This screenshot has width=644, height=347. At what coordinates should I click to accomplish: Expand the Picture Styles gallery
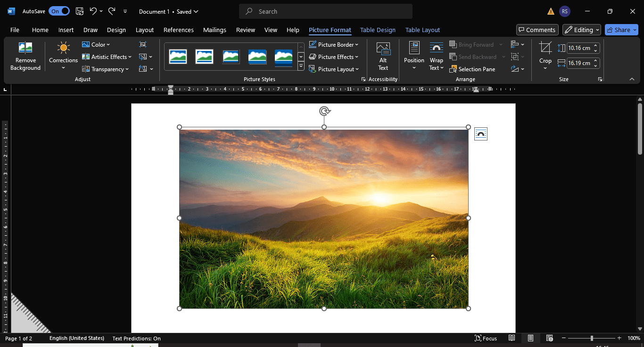301,66
